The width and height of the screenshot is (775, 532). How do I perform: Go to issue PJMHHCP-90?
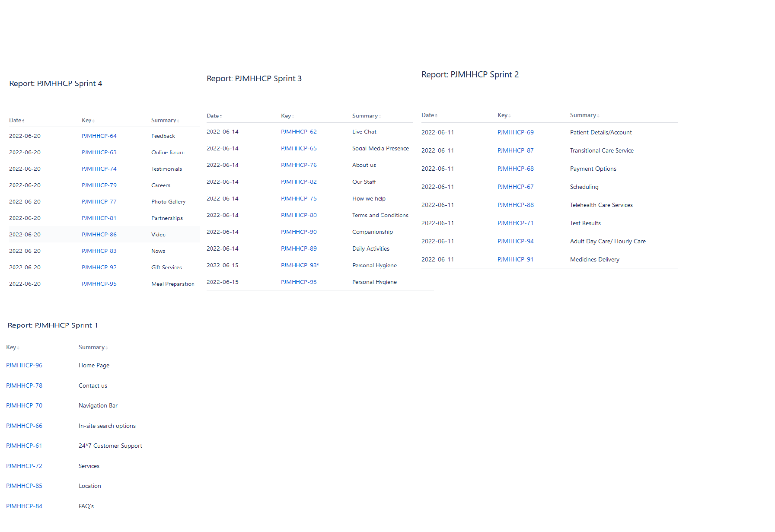299,232
